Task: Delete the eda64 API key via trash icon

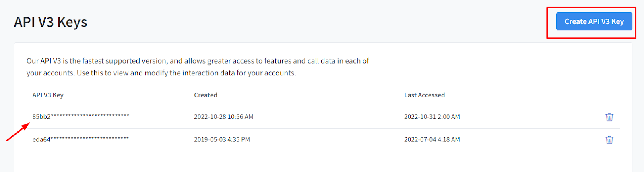Action: tap(609, 140)
